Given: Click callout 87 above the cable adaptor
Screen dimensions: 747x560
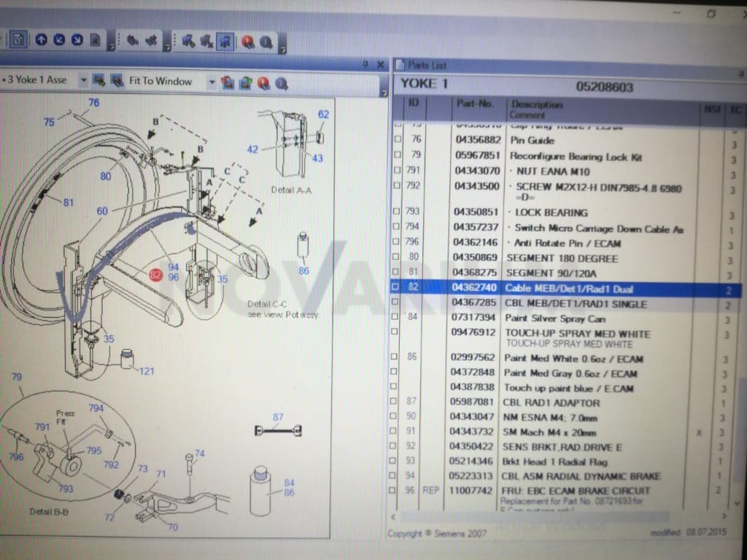Looking at the screenshot, I should 278,417.
